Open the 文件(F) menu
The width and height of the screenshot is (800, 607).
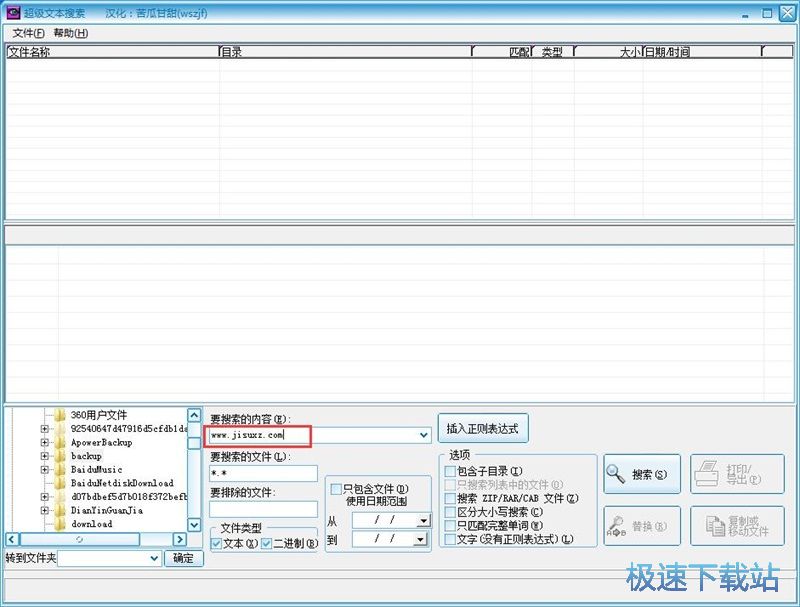tap(28, 33)
